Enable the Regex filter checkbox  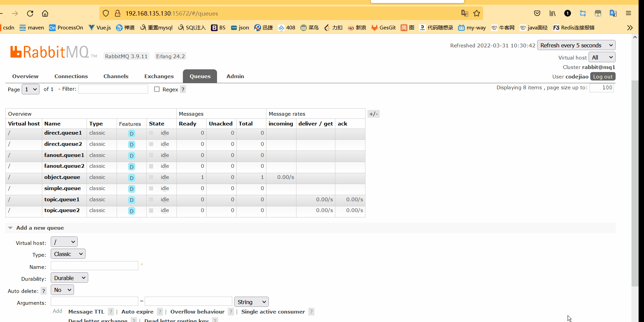coord(157,89)
